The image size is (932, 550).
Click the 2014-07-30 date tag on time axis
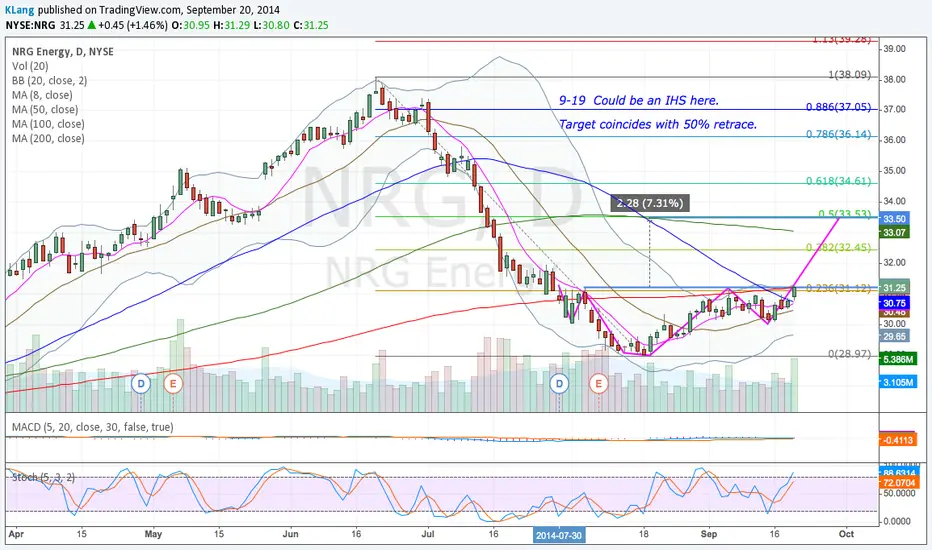coord(559,535)
